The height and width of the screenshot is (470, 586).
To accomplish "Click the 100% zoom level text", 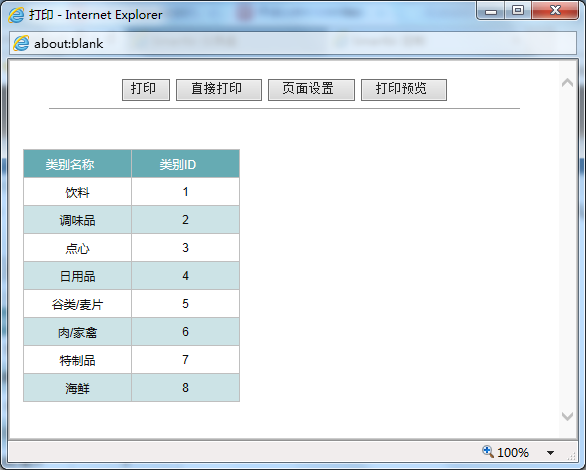I will coord(513,453).
